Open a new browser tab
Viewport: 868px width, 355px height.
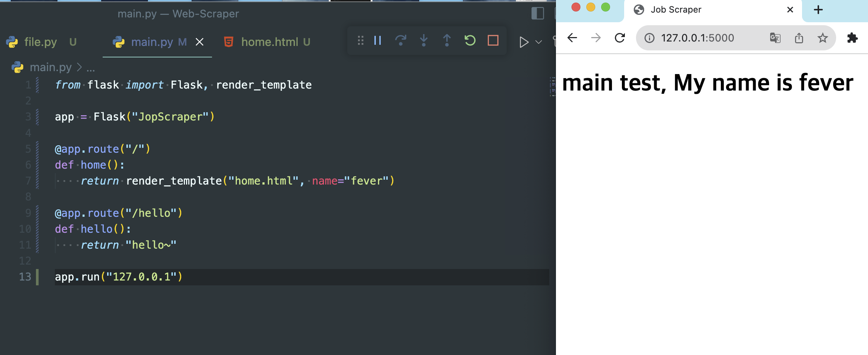click(818, 10)
